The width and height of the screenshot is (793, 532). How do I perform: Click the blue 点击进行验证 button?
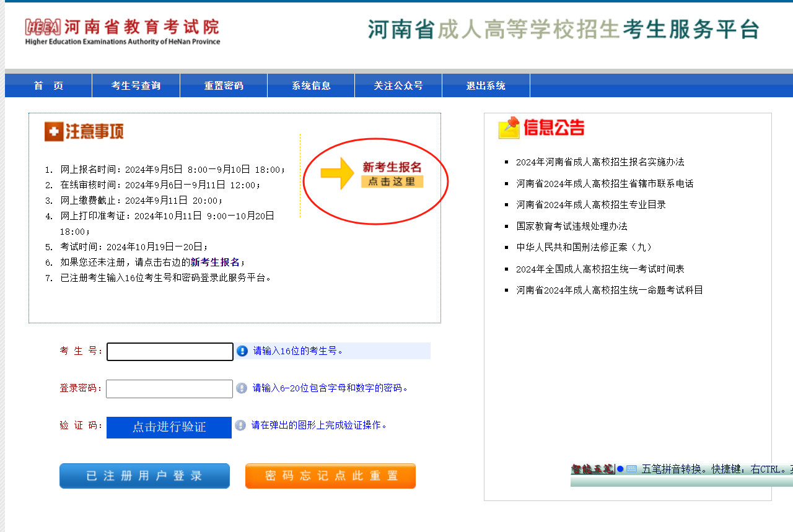coord(169,427)
